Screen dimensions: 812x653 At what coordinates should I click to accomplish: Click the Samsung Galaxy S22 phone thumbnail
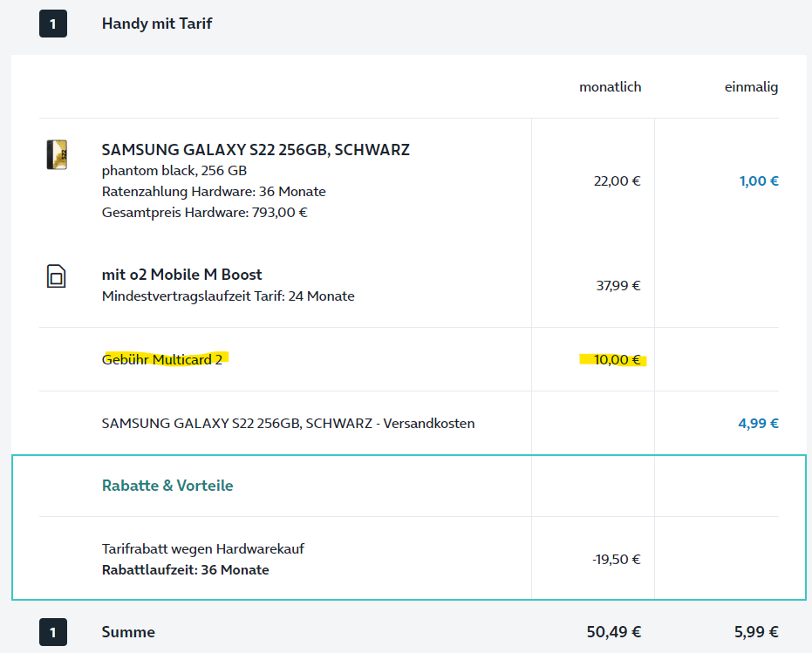tap(57, 154)
